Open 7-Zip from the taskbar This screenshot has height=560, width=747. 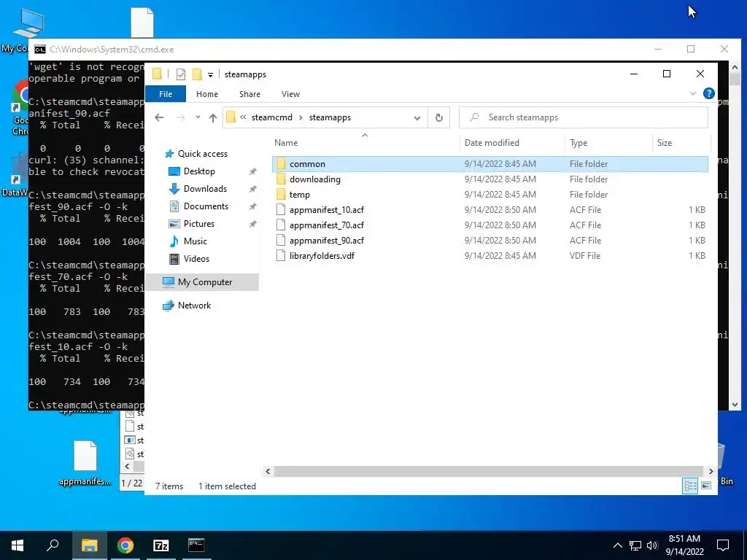point(161,545)
